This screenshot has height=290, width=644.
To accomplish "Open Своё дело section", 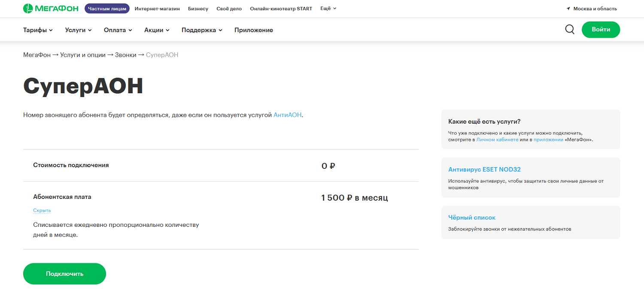I will pos(229,9).
